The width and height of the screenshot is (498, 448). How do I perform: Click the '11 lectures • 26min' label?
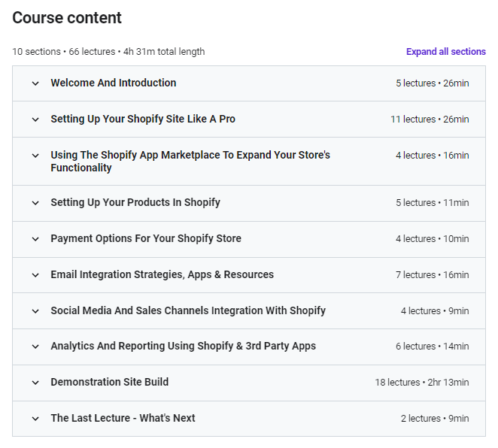430,120
